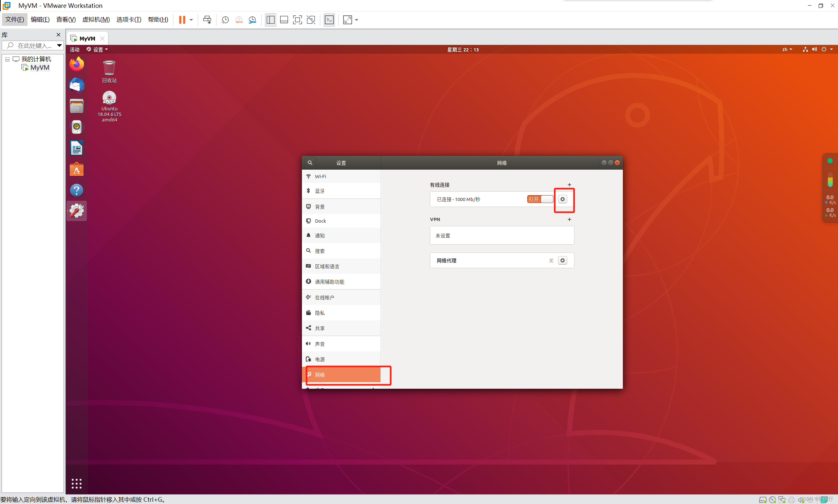Open the Ubuntu 活动 overview
838x504 pixels.
click(74, 49)
